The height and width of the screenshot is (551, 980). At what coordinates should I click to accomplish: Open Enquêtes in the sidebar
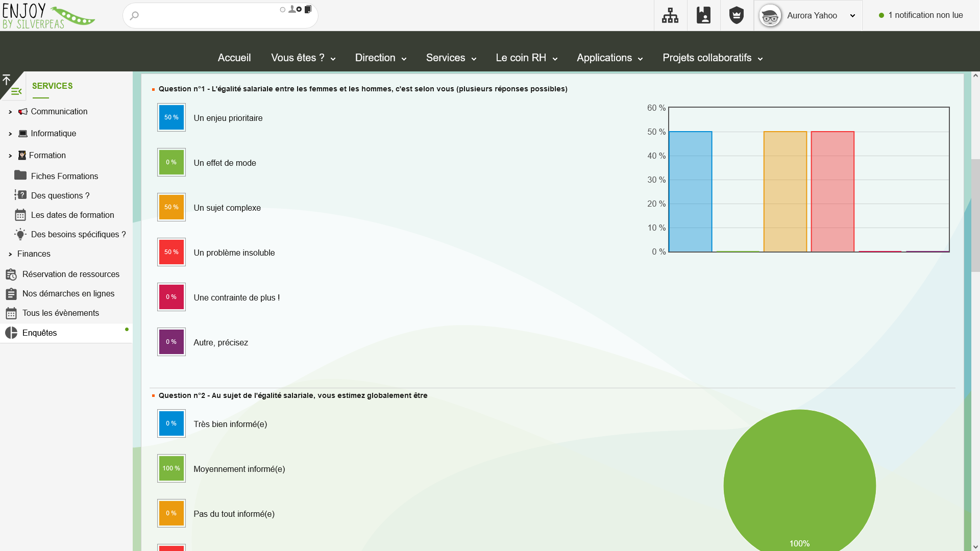pyautogui.click(x=40, y=333)
